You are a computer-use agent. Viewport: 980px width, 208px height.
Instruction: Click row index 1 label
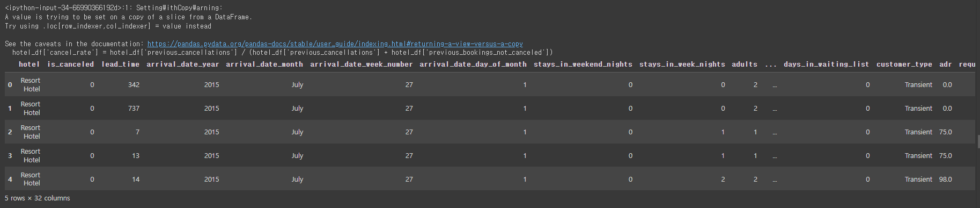pos(10,108)
